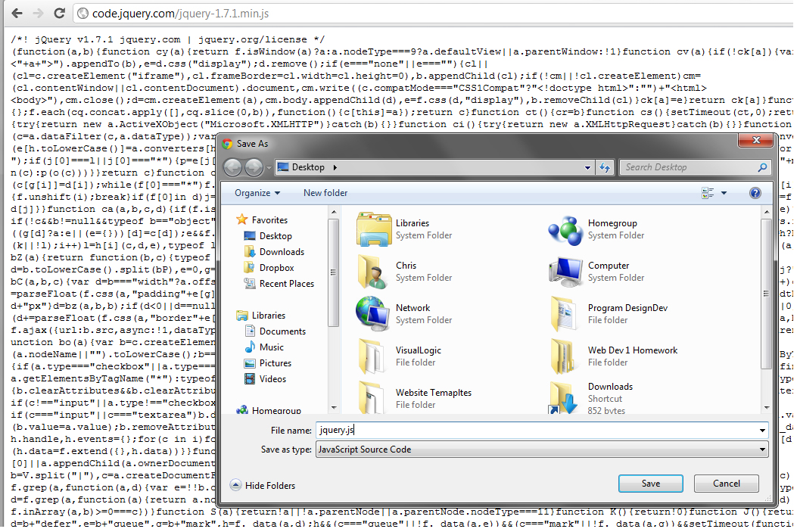Select Dropbox in Favorites sidebar

(x=276, y=268)
